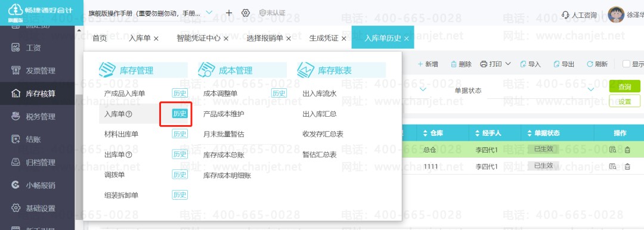Toggle the 显示 checkbox in toolbar
Viewport: 644px width, 230px height.
point(626,64)
